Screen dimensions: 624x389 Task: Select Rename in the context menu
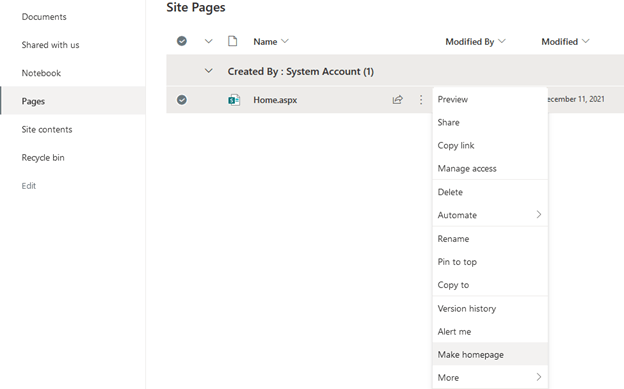pos(490,238)
